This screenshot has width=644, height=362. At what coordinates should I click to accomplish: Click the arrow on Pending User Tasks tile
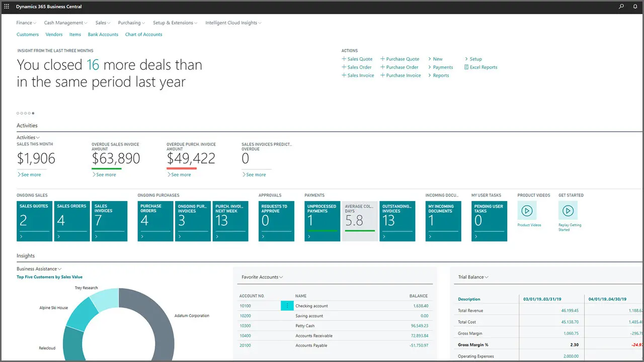[476, 236]
